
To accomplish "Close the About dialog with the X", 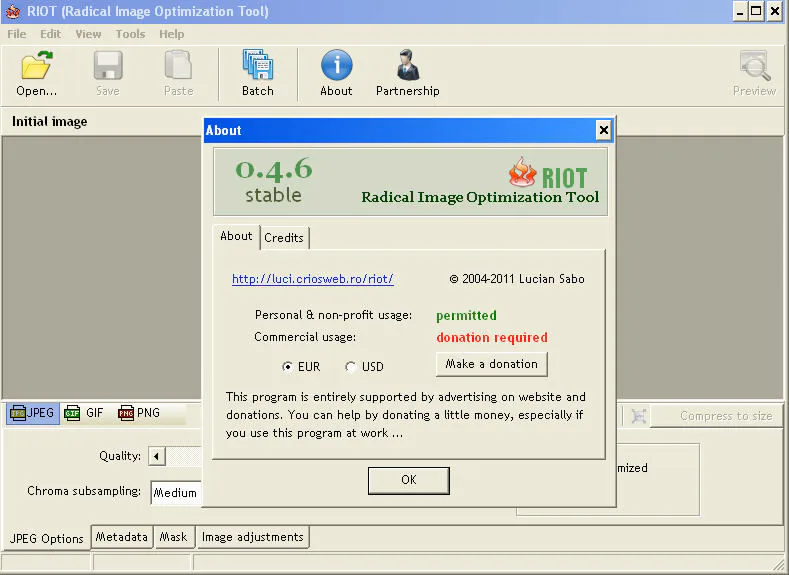I will point(603,130).
